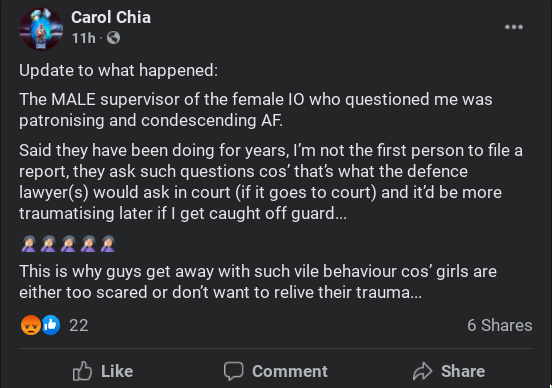
Task: Click the angry reaction emoji icon
Action: pos(31,325)
